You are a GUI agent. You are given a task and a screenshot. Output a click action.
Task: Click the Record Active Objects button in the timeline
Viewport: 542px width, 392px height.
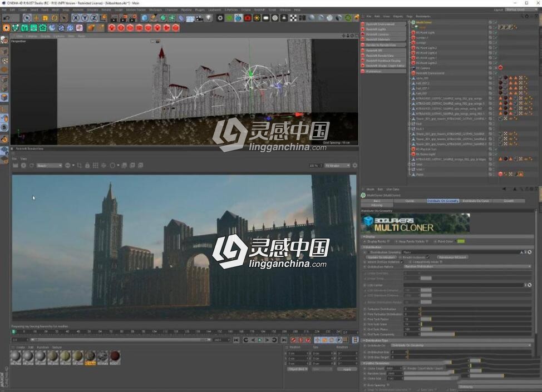point(293,340)
